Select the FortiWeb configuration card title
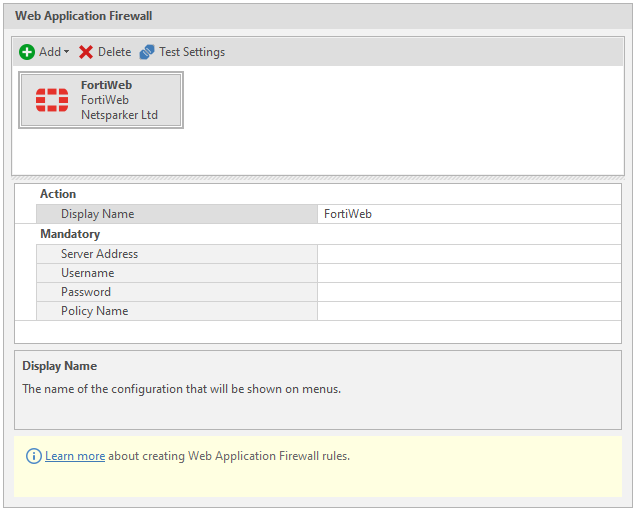 [x=106, y=85]
